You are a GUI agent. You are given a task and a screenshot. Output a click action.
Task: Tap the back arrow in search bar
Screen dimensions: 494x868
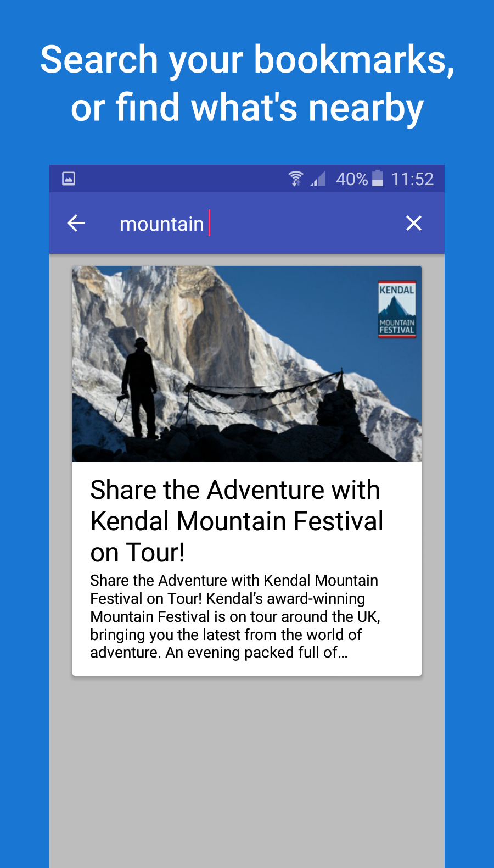76,223
